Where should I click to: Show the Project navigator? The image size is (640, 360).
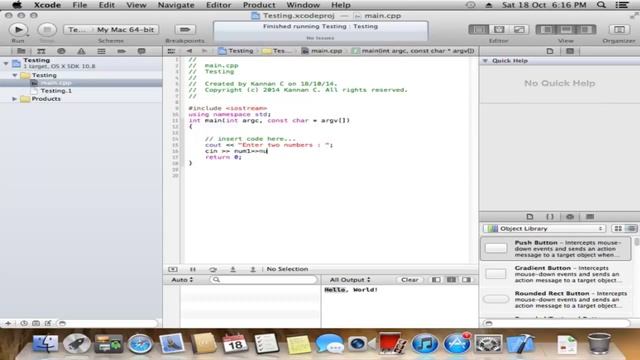[21, 51]
